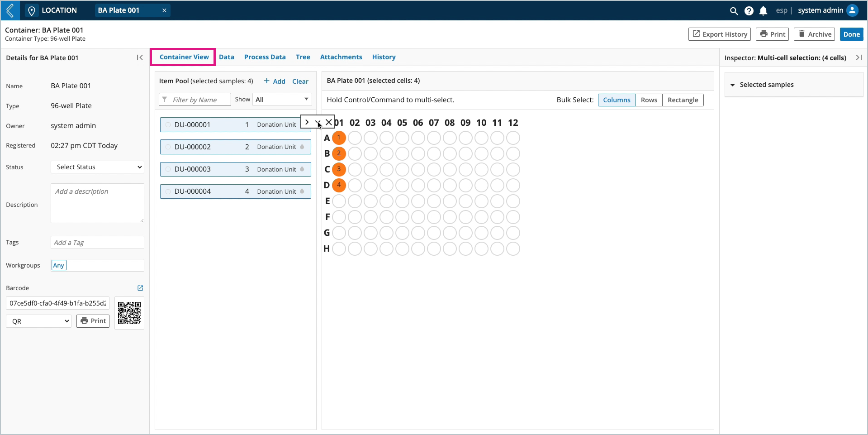Click the X in the floating toolbar
Viewport: 868px width, 435px height.
pos(329,122)
